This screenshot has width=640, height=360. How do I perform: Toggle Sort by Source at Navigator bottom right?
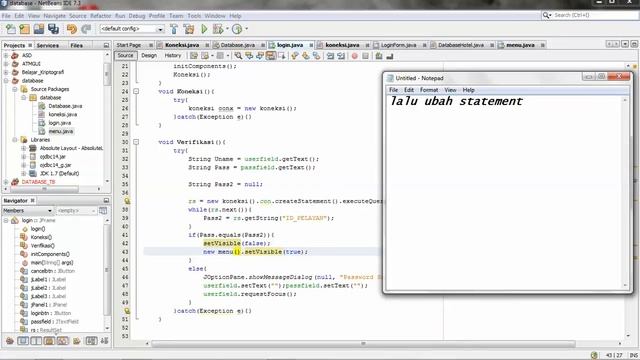[x=104, y=341]
